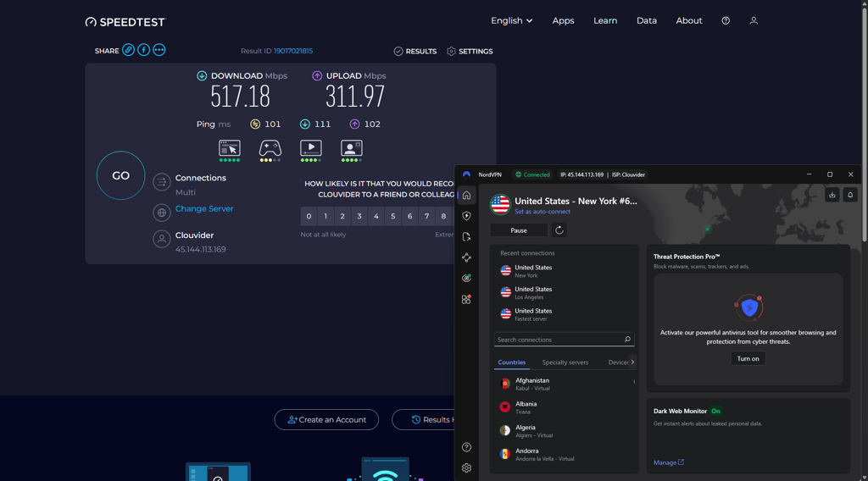The height and width of the screenshot is (481, 868).
Task: Open NordVPN home sidebar icon
Action: click(x=467, y=195)
